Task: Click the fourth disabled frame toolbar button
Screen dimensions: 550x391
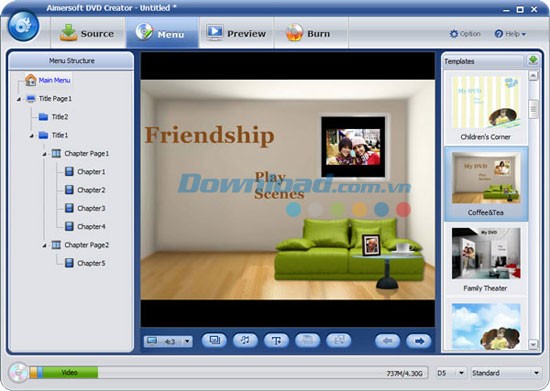Action: pyautogui.click(x=307, y=341)
